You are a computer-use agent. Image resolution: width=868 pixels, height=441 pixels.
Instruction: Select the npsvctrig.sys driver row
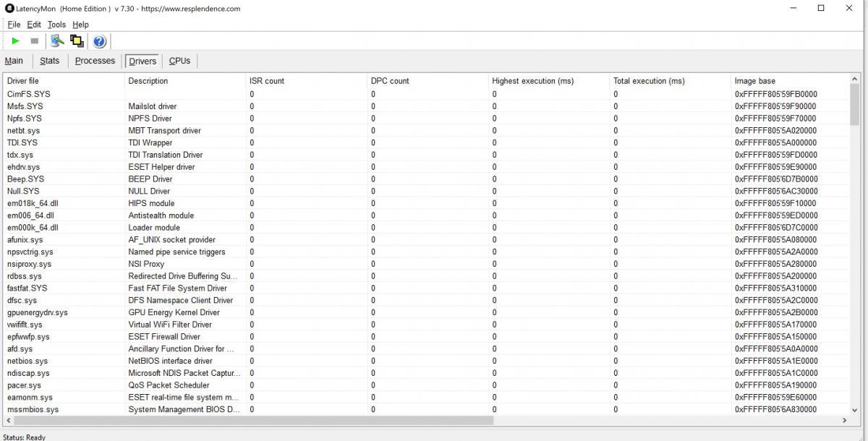tap(427, 252)
